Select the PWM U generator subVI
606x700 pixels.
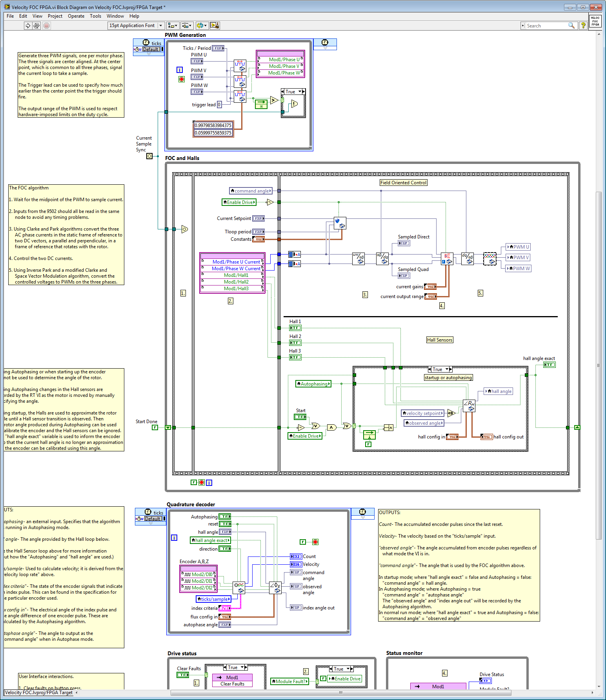point(240,66)
